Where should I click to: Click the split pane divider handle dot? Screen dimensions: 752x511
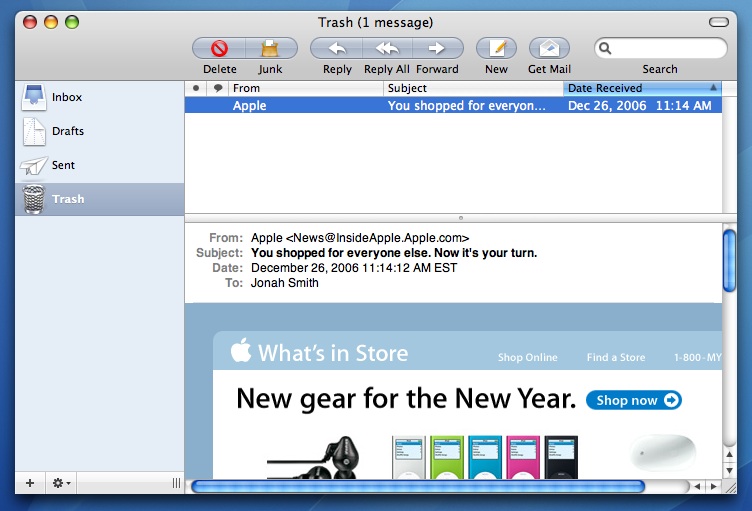tap(461, 218)
